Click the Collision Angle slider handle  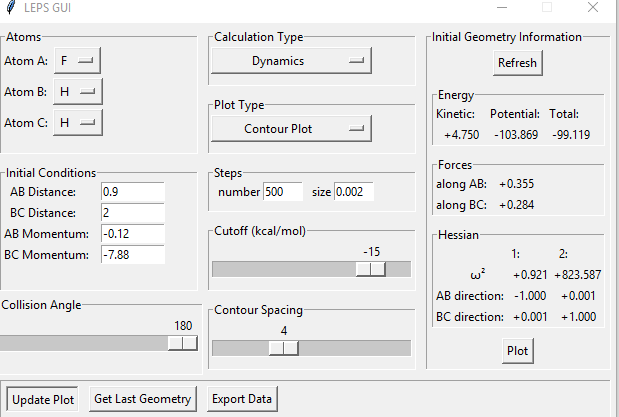click(183, 343)
